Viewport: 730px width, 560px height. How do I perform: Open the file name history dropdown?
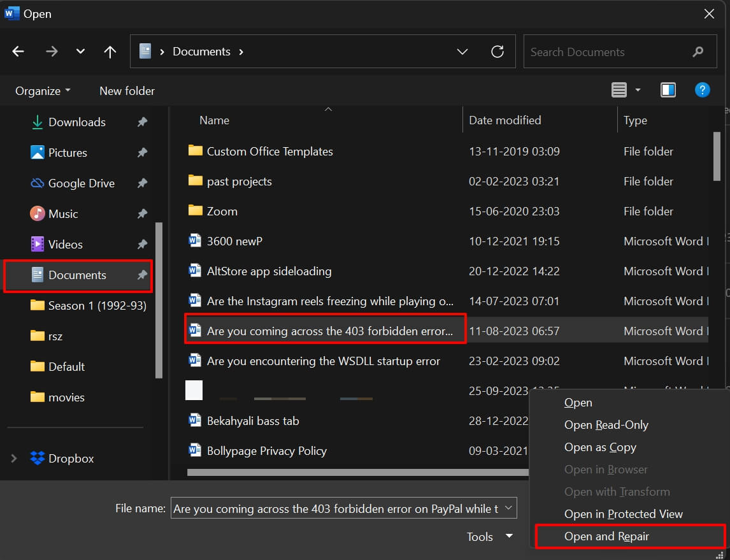pyautogui.click(x=508, y=508)
